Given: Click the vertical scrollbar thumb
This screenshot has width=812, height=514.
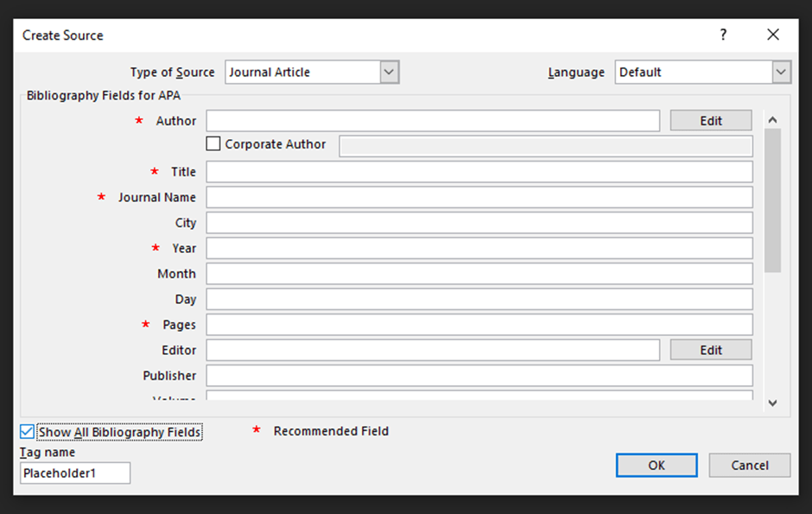Looking at the screenshot, I should [x=772, y=199].
